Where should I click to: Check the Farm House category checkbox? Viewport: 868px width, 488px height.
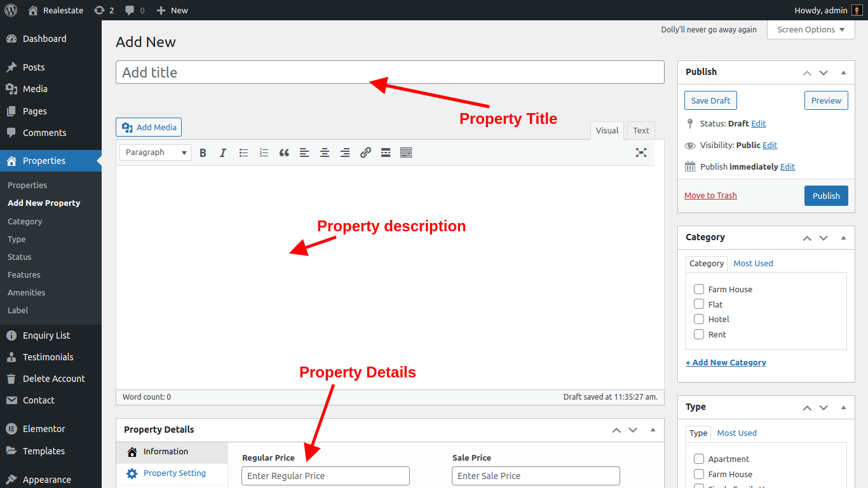tap(699, 289)
